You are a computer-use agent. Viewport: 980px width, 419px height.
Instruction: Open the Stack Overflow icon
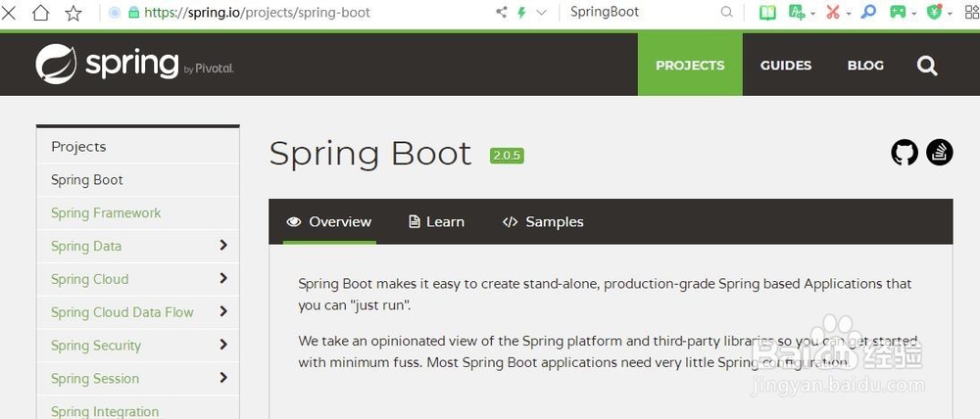pyautogui.click(x=940, y=153)
